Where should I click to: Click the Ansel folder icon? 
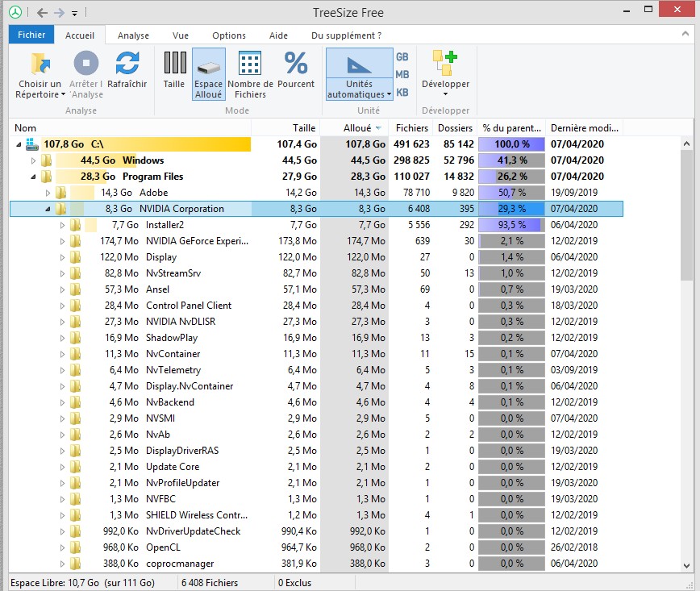click(x=76, y=289)
